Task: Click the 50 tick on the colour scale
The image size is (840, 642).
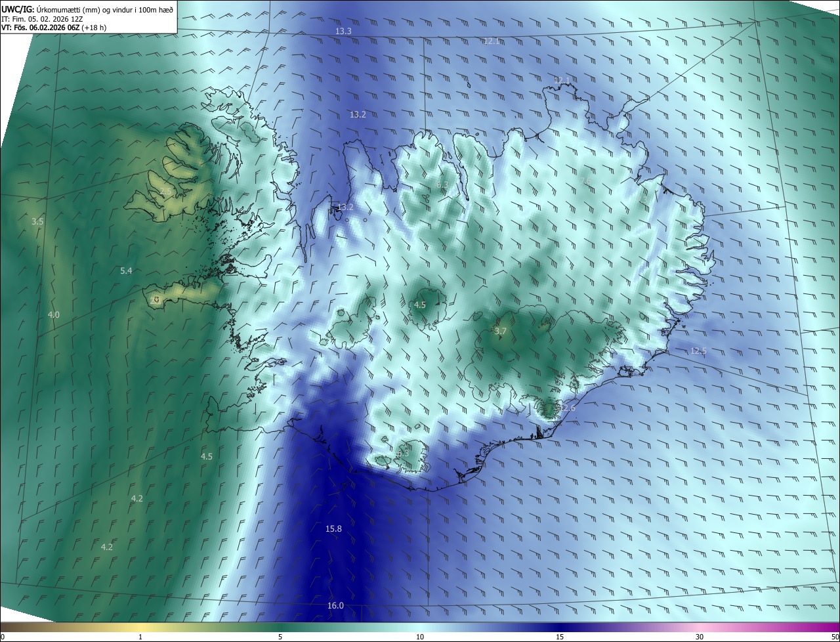Action: (x=835, y=637)
